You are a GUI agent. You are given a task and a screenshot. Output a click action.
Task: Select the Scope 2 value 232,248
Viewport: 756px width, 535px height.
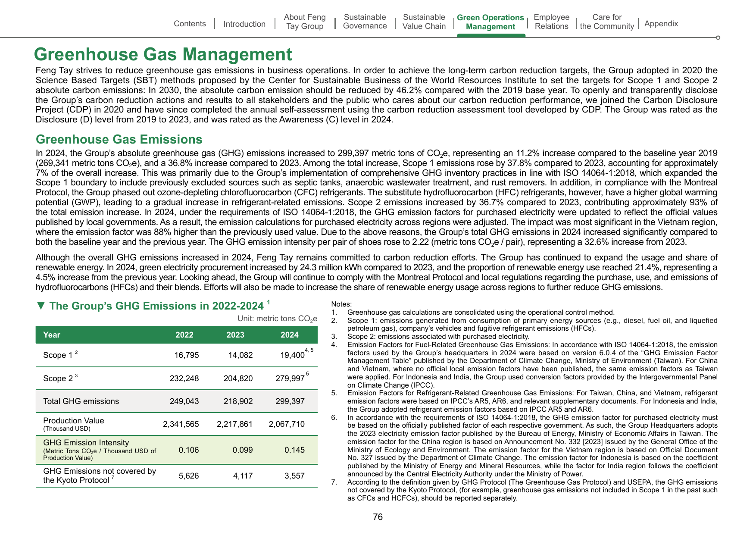(184, 379)
